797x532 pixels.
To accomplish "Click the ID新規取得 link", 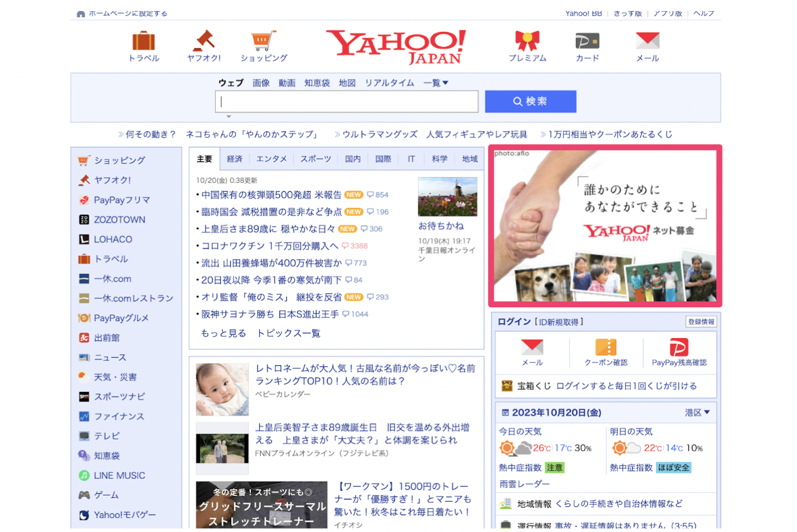I will tap(558, 322).
